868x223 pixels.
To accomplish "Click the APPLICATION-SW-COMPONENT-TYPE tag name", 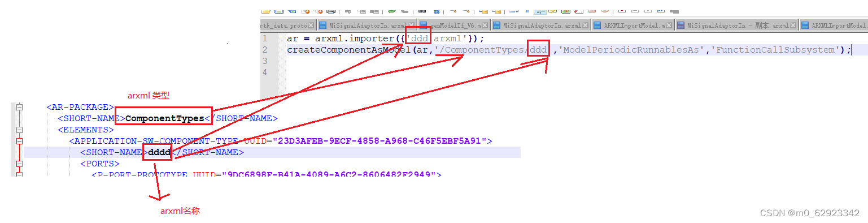I will pyautogui.click(x=157, y=141).
